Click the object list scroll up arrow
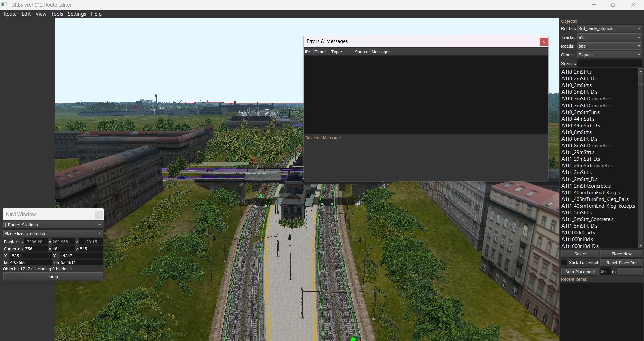The height and width of the screenshot is (341, 644). click(640, 71)
